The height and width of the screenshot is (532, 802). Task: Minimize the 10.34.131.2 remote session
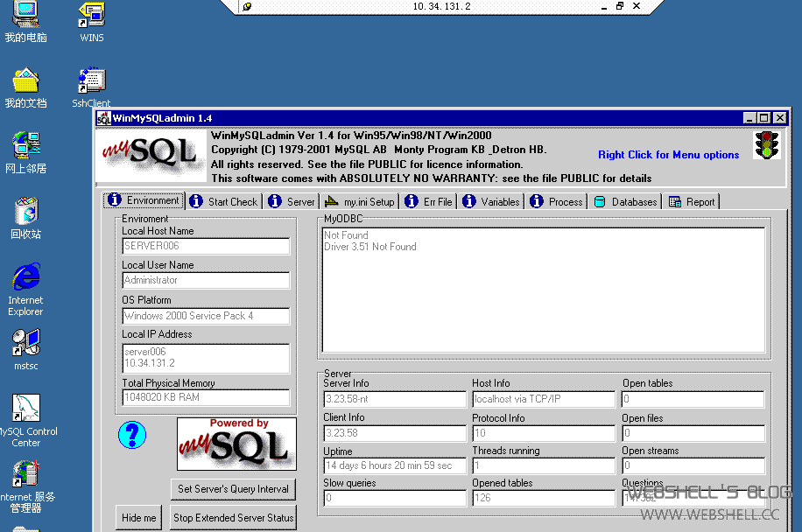point(604,7)
